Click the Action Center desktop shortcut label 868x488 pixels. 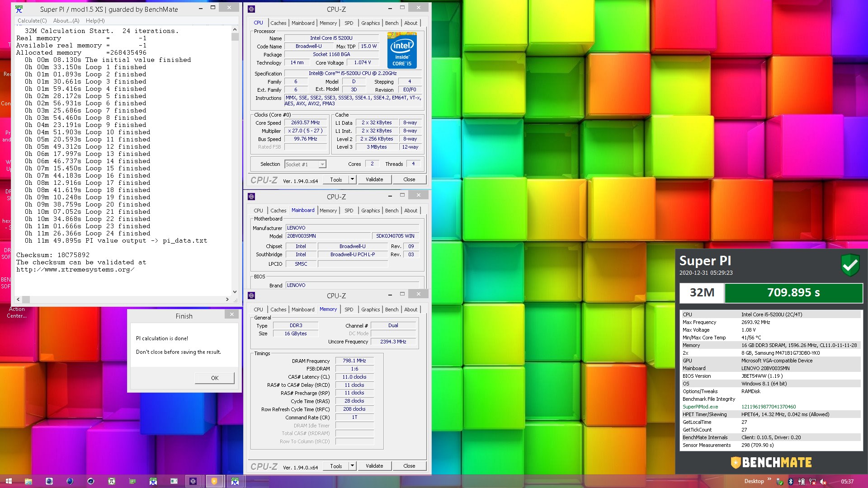coord(17,313)
